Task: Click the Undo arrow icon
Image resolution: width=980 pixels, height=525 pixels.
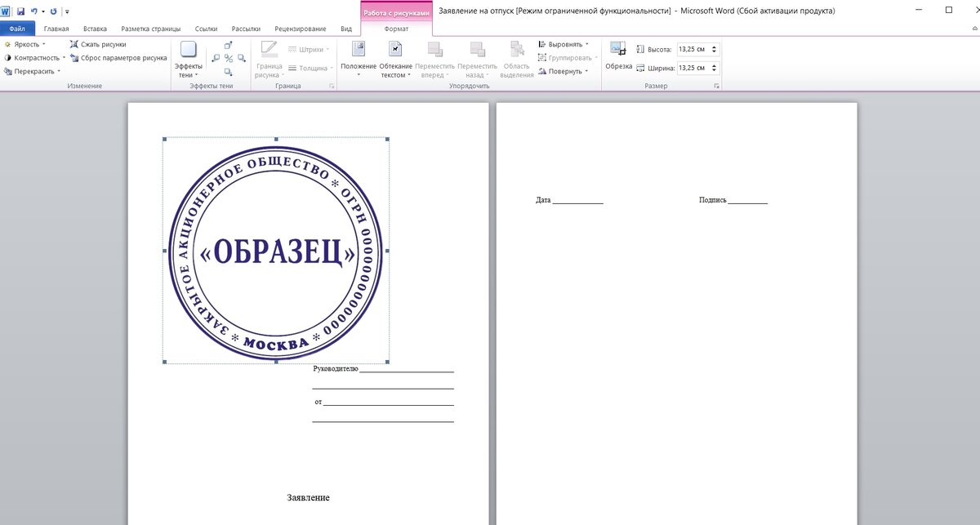Action: coord(33,11)
